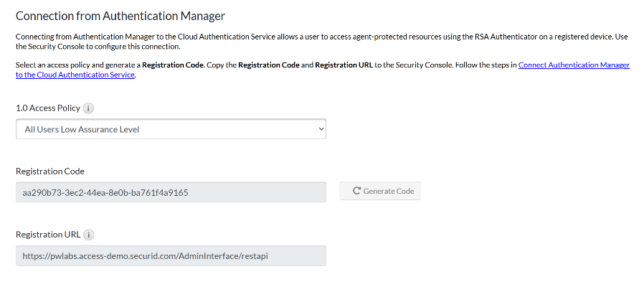This screenshot has width=644, height=287.
Task: Click the Registration Code label above the field
Action: pos(49,171)
